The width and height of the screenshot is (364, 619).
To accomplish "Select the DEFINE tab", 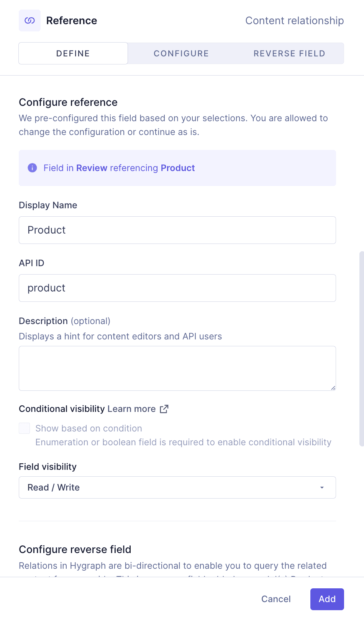I will pos(73,53).
